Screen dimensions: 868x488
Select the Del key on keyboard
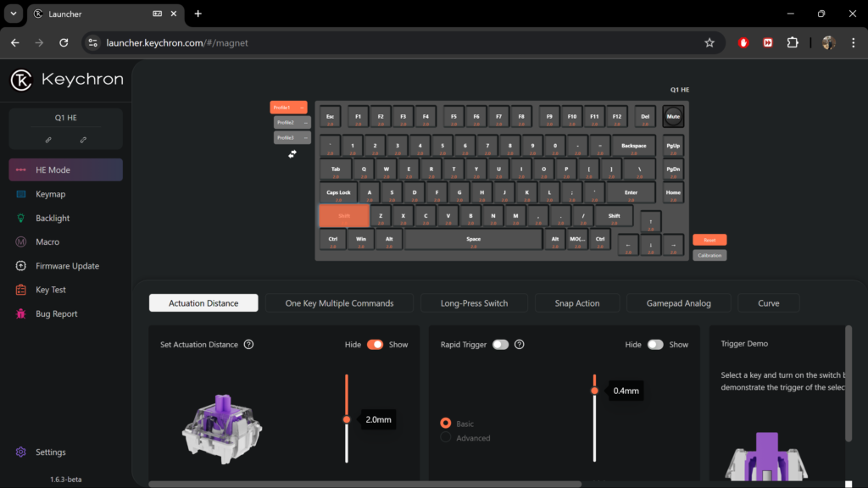645,117
